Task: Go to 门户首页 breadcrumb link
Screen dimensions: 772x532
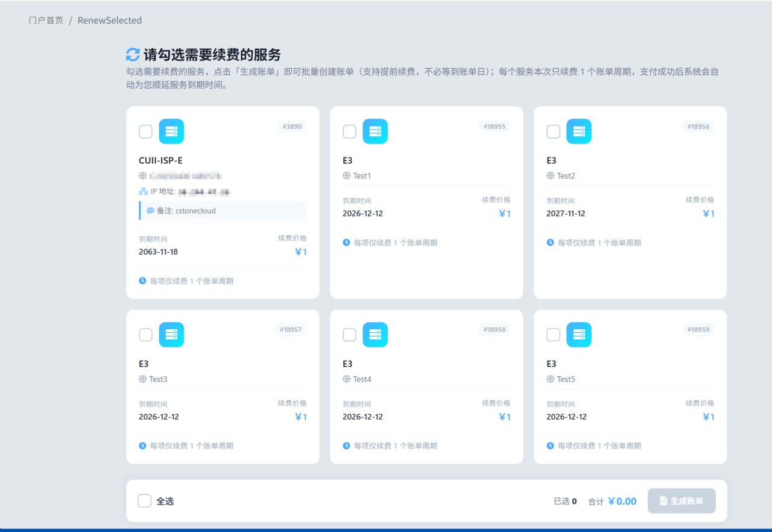Action: (46, 21)
